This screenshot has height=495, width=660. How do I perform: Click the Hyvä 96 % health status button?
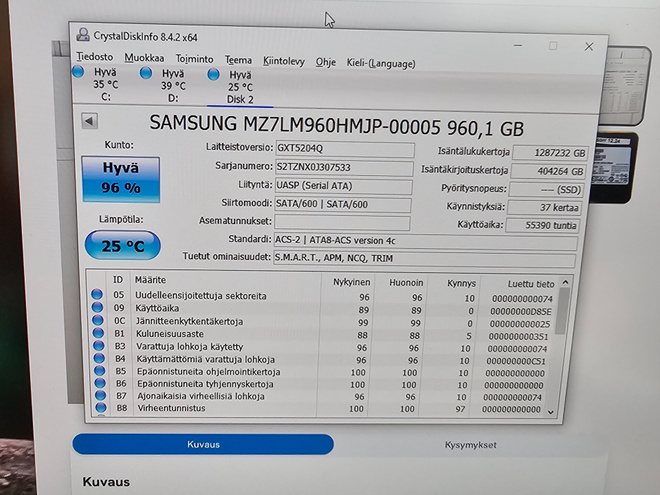121,179
